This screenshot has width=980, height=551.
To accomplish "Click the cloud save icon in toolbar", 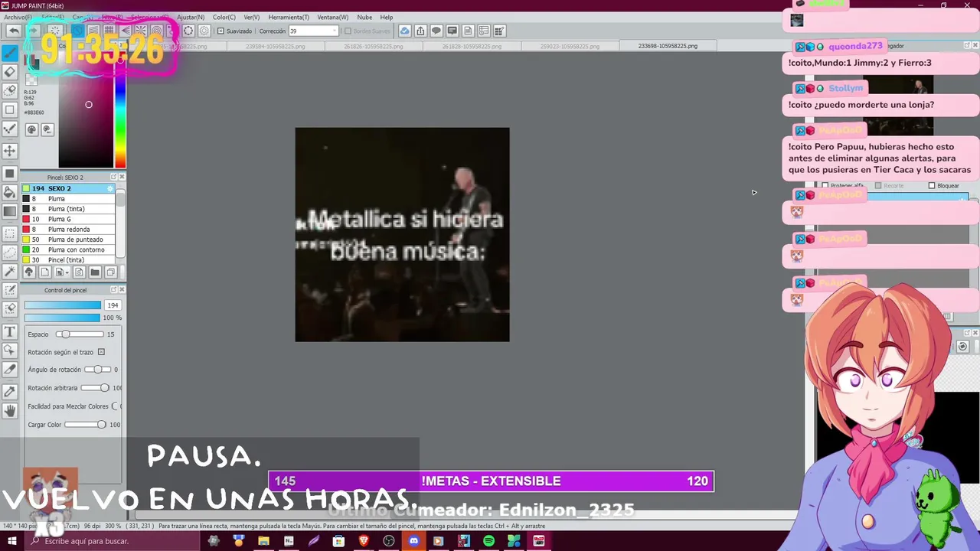I will (x=404, y=31).
